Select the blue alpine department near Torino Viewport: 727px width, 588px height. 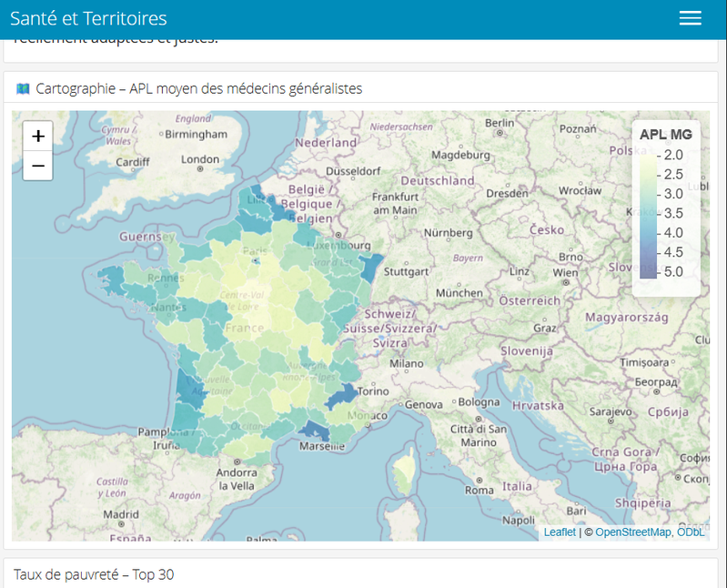pos(345,396)
